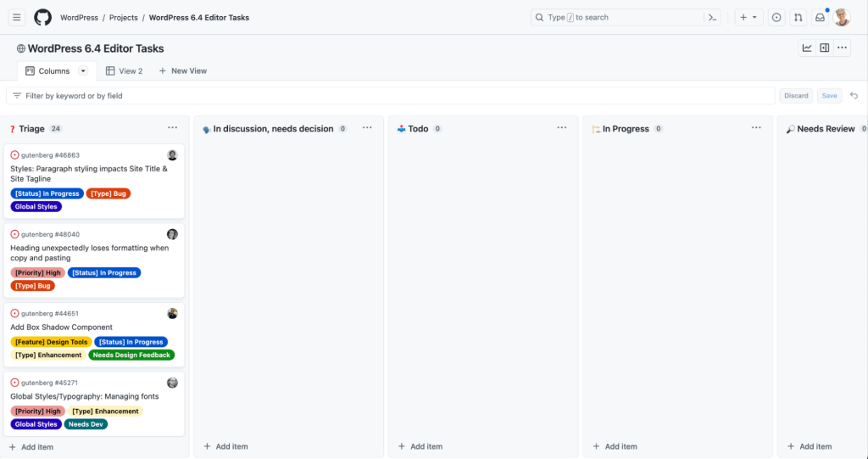This screenshot has height=459, width=868.
Task: Click the Save view button
Action: click(x=829, y=95)
